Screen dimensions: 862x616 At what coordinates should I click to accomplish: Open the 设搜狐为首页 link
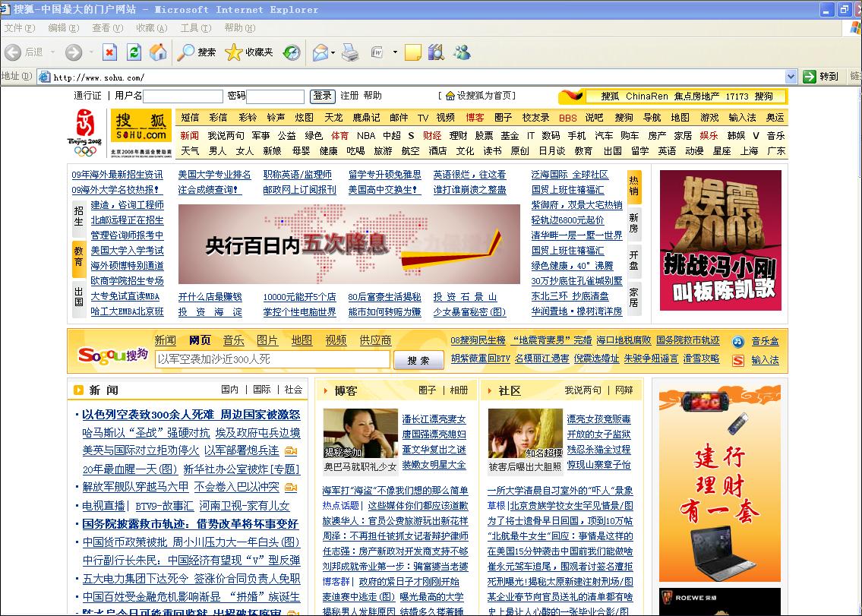pos(483,96)
